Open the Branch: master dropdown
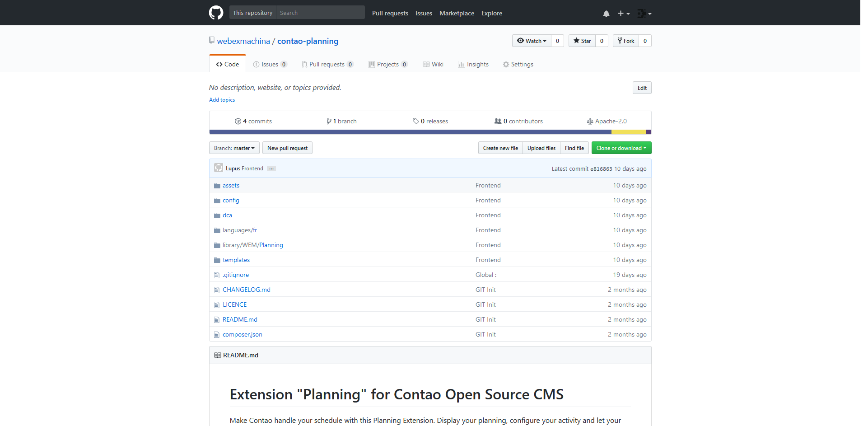Viewport: 868px width, 426px height. pos(234,148)
